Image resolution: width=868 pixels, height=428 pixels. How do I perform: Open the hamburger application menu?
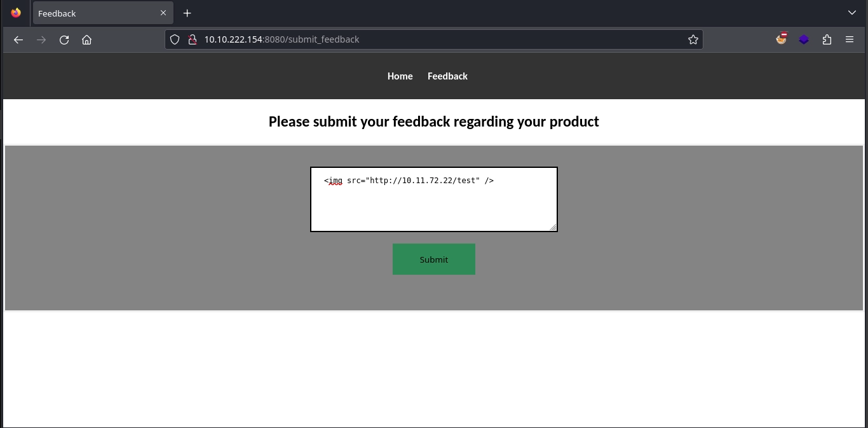tap(850, 39)
